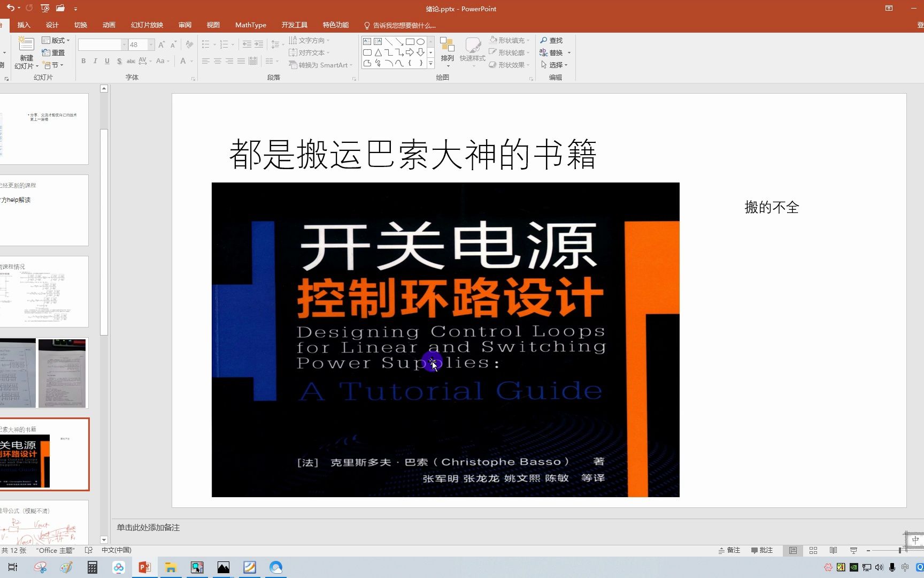Start Slide Show from status bar icon
Viewport: 924px width, 578px height.
[853, 550]
